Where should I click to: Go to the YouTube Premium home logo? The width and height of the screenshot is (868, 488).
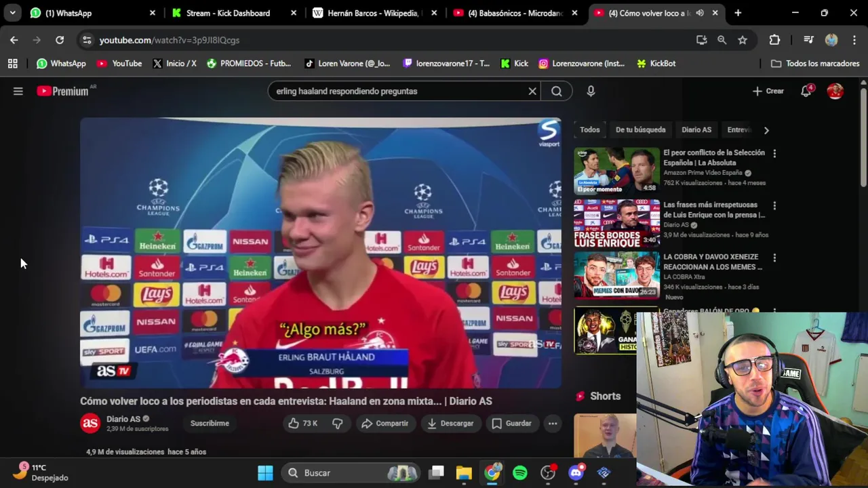coord(63,91)
